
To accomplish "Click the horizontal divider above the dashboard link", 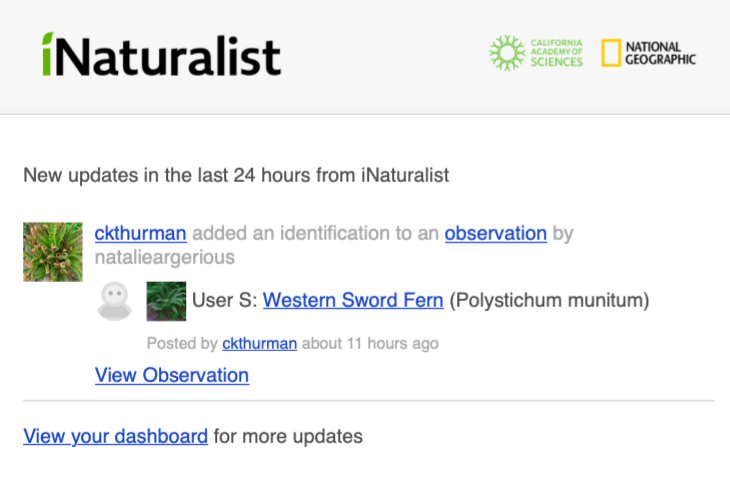I will 368,401.
